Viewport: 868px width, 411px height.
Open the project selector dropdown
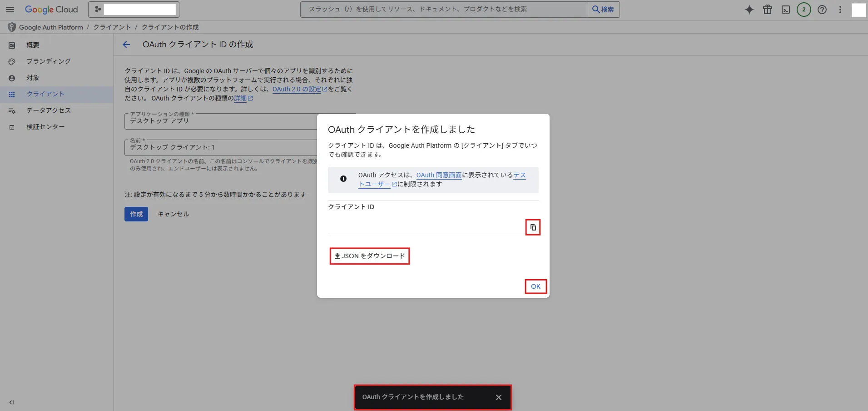(134, 9)
